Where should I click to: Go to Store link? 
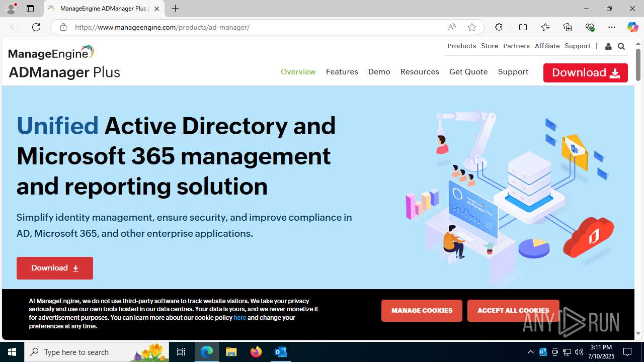pos(490,46)
